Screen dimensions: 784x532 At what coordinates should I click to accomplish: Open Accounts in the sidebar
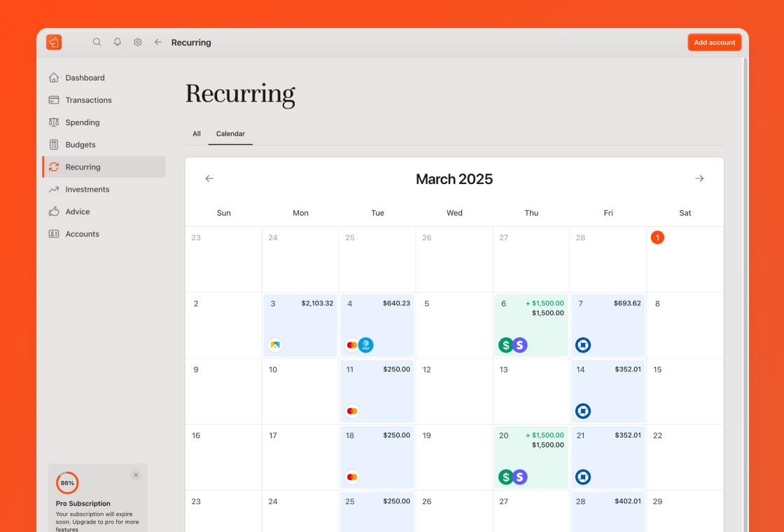(104, 234)
